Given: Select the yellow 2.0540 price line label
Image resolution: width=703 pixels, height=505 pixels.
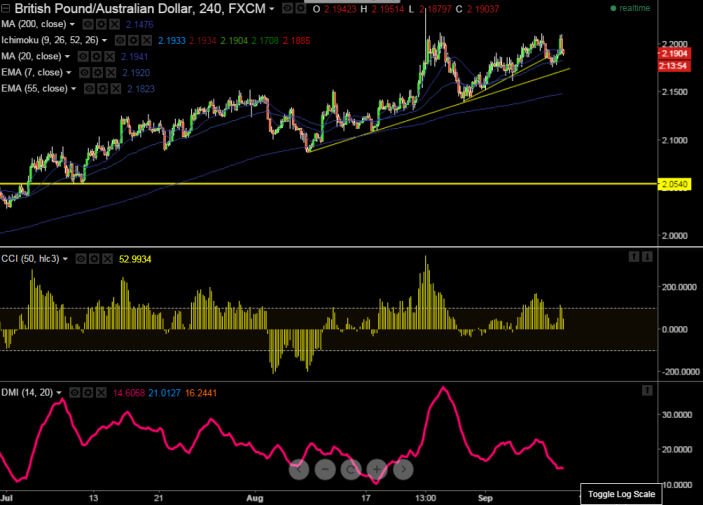Looking at the screenshot, I should coord(674,184).
